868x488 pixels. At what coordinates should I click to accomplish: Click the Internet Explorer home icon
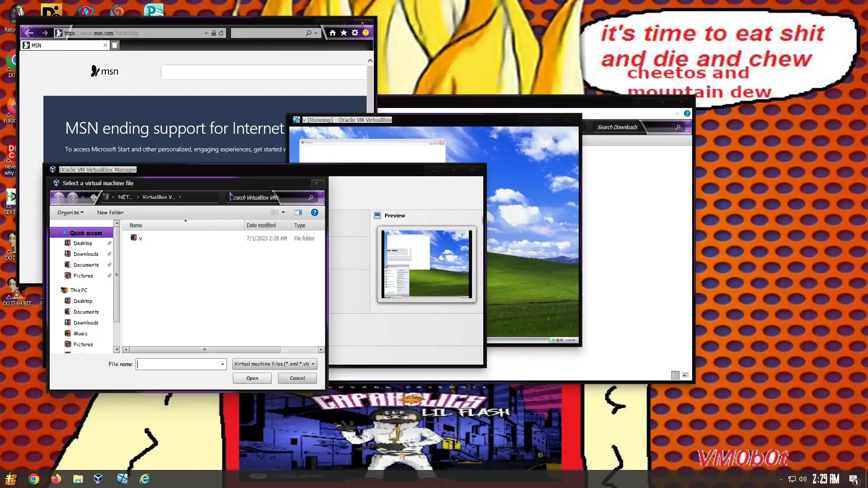(x=333, y=33)
